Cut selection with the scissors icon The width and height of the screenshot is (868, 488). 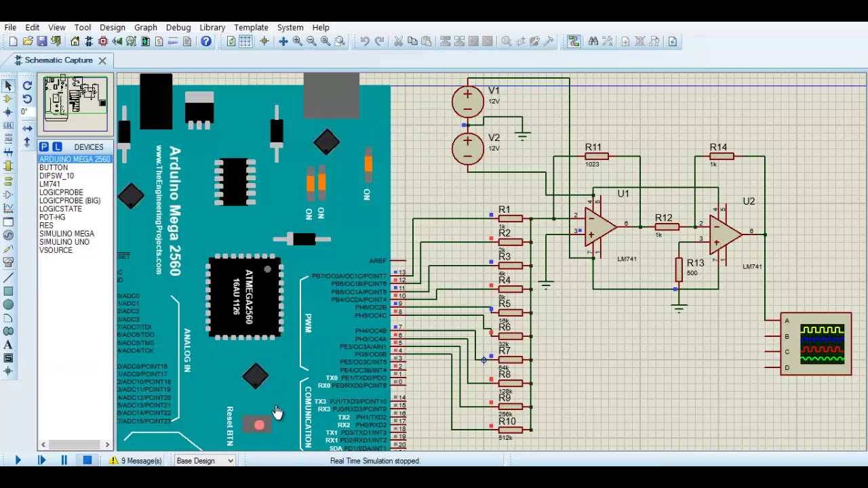pyautogui.click(x=398, y=41)
